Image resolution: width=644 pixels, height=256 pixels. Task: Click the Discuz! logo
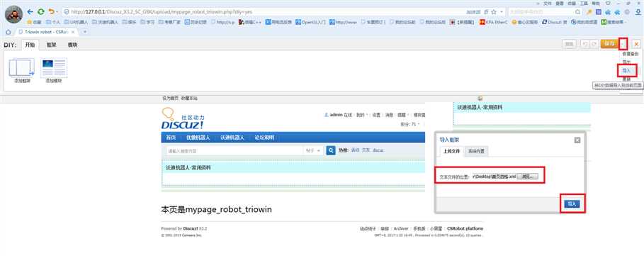[182, 118]
